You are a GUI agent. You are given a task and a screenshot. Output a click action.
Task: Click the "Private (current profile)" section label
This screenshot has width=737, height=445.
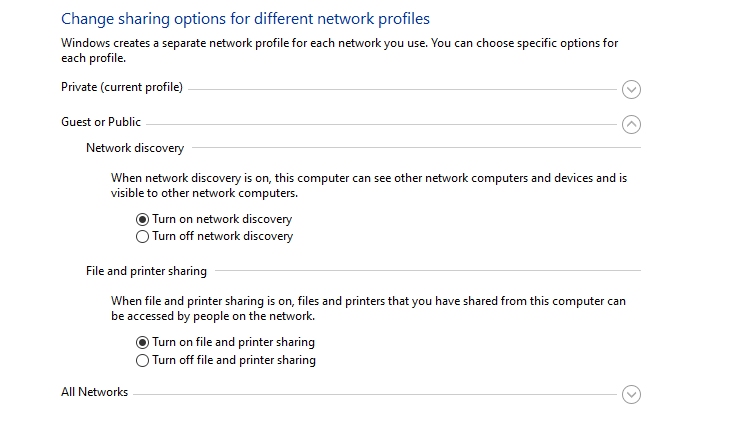coord(122,87)
